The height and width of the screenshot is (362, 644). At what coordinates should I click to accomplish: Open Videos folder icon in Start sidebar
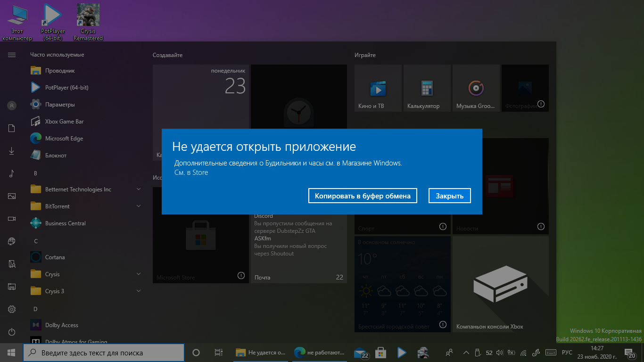[x=12, y=219]
